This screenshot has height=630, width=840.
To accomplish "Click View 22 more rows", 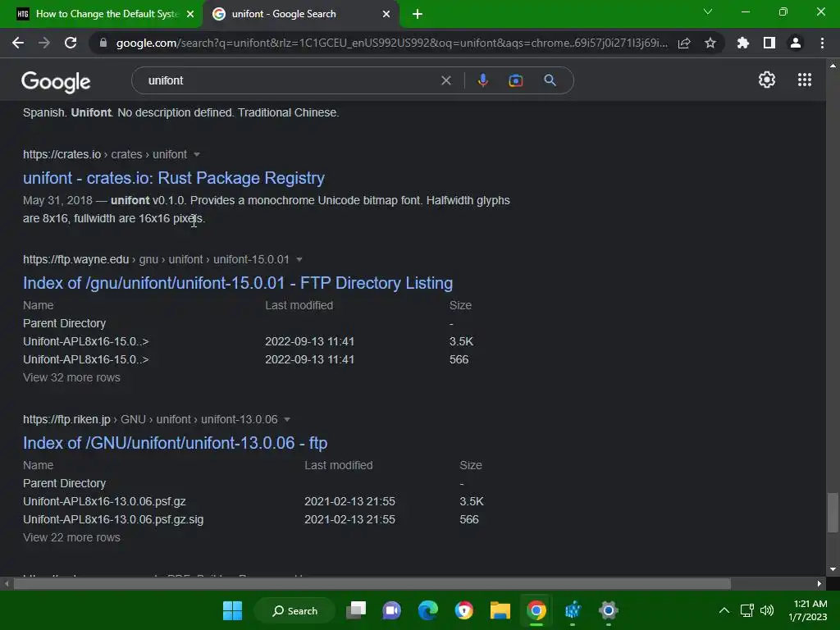I will click(x=72, y=537).
